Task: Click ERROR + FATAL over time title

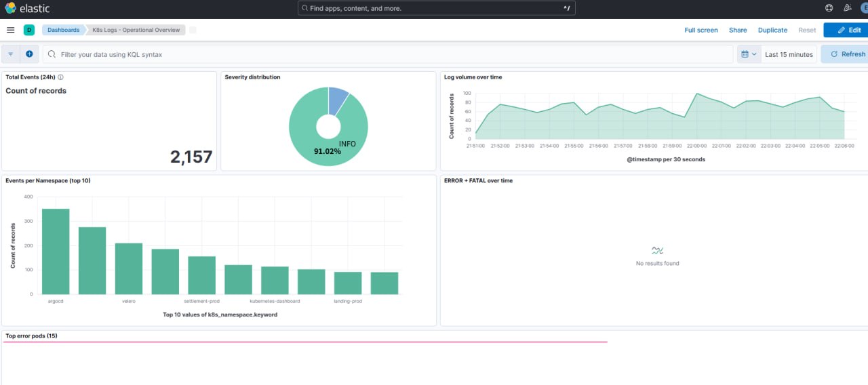Action: tap(478, 181)
